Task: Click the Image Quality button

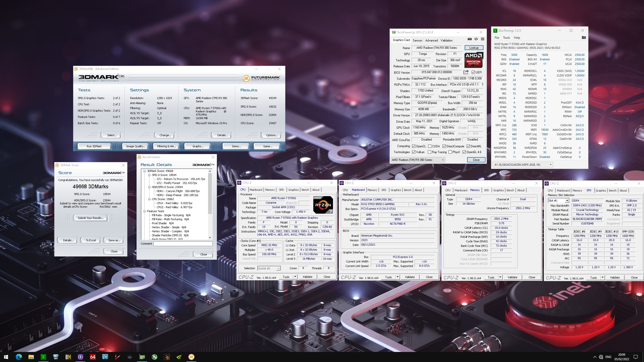Action: click(136, 146)
